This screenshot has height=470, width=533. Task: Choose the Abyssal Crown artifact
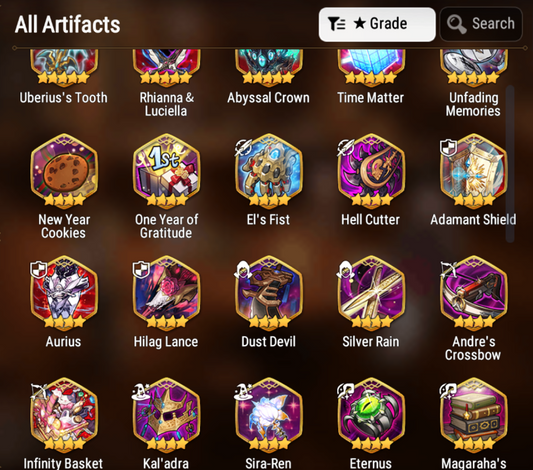pos(269,68)
